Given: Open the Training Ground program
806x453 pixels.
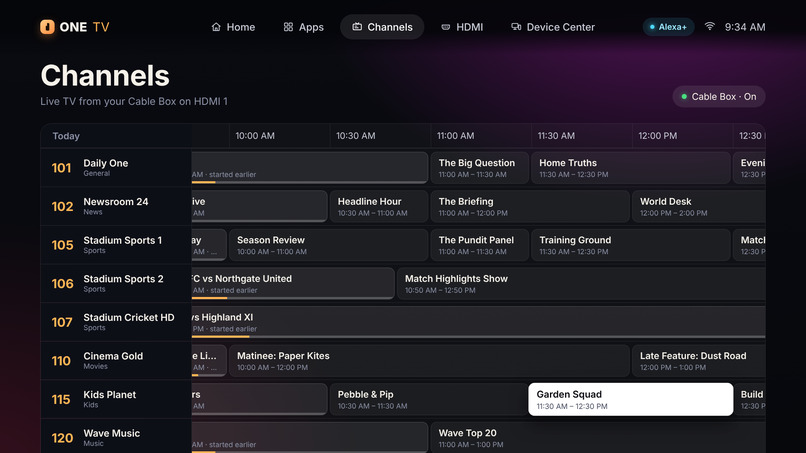Looking at the screenshot, I should tap(631, 245).
